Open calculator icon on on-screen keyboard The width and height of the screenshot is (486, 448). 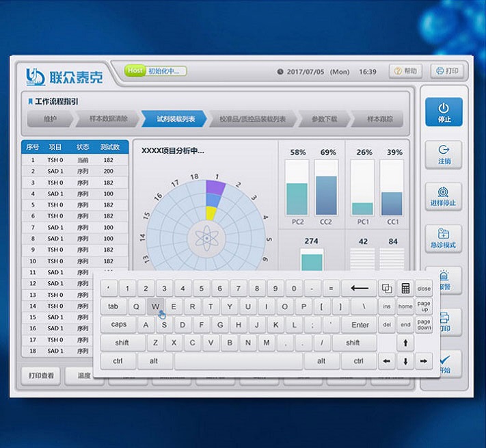[x=405, y=288]
